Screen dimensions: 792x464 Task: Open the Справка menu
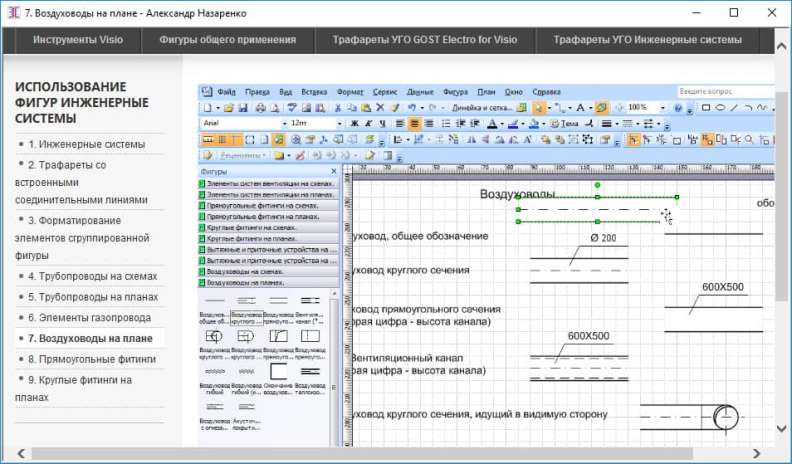547,92
